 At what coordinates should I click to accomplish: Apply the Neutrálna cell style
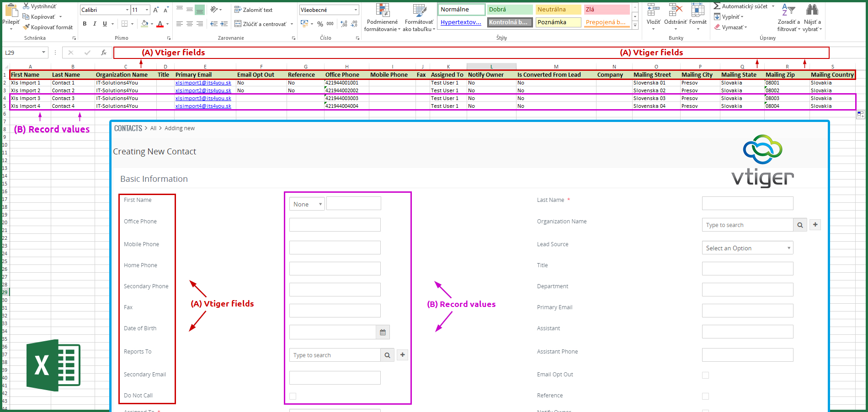point(559,9)
